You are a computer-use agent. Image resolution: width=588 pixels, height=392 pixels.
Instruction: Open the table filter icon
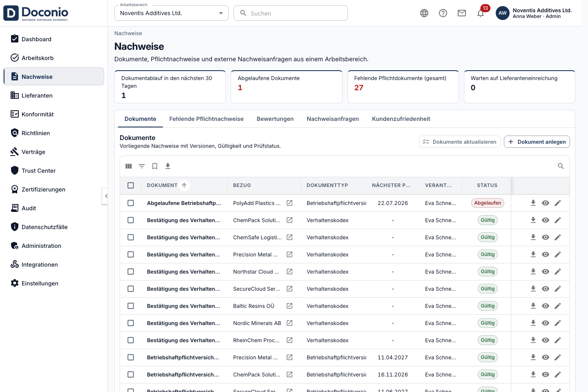[x=142, y=166]
